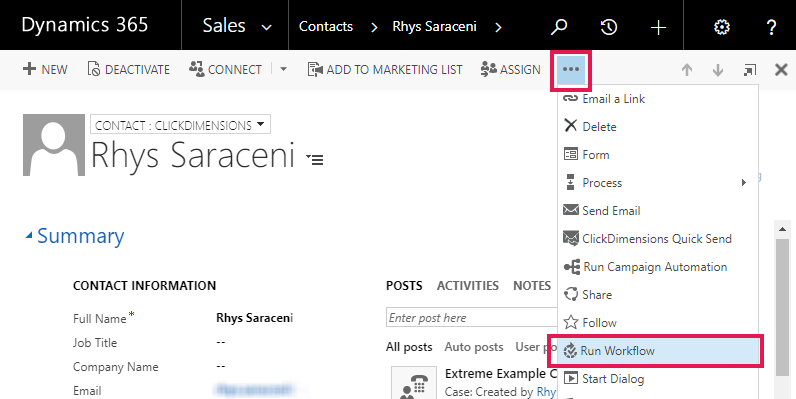The image size is (796, 399).
Task: Open the Extreme Example post title
Action: point(501,374)
